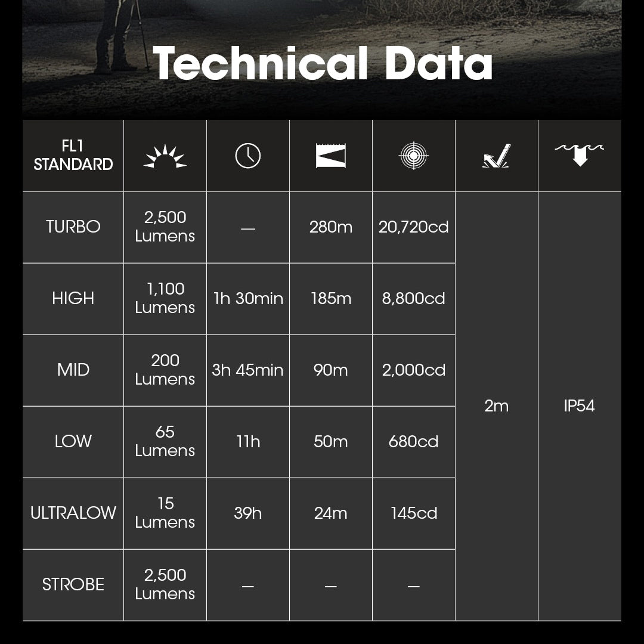Image resolution: width=644 pixels, height=644 pixels.
Task: Select the FL1 STANDARD header cell
Action: (x=73, y=155)
